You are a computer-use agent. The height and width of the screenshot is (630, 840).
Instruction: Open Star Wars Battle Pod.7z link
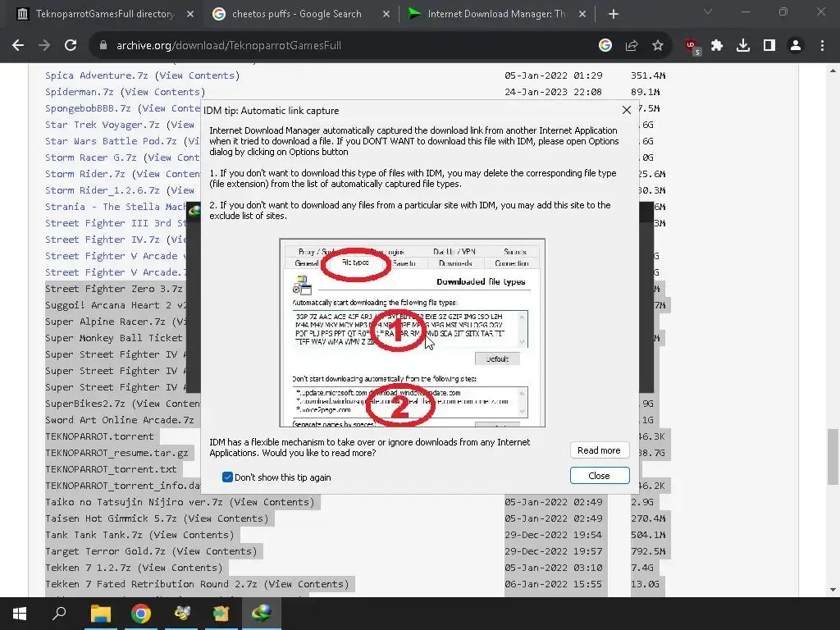coord(111,141)
